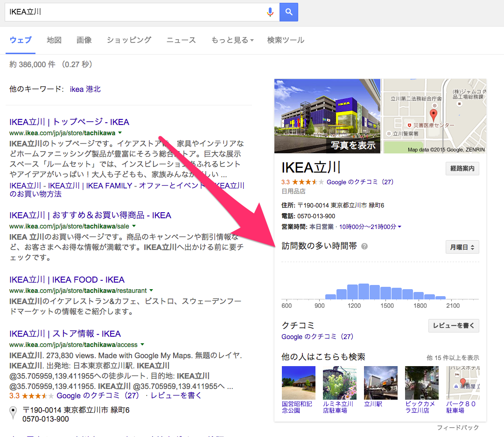Click Google のクチコミ (27) under クチコミ heading
This screenshot has height=437, width=504.
(317, 337)
